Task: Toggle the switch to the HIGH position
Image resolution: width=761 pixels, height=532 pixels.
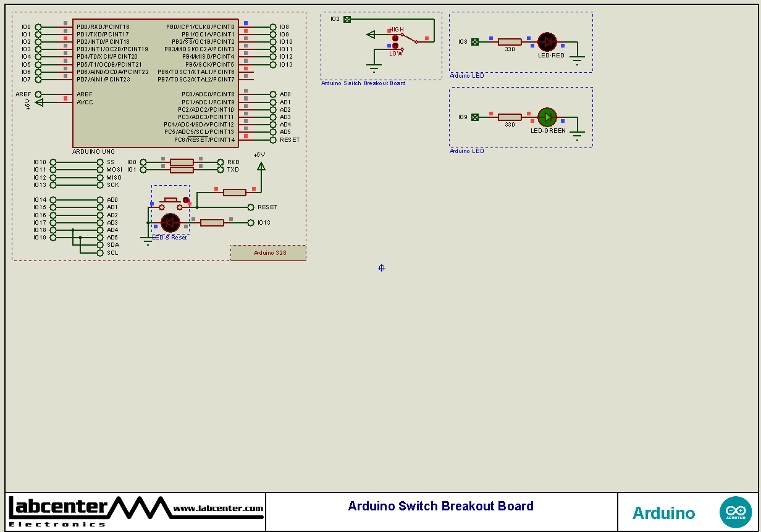Action: [x=395, y=37]
